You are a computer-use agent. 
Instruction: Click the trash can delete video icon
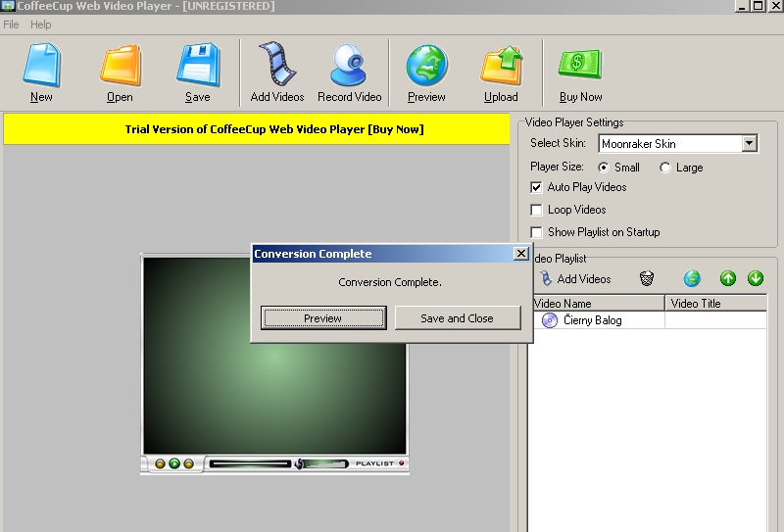coord(647,278)
